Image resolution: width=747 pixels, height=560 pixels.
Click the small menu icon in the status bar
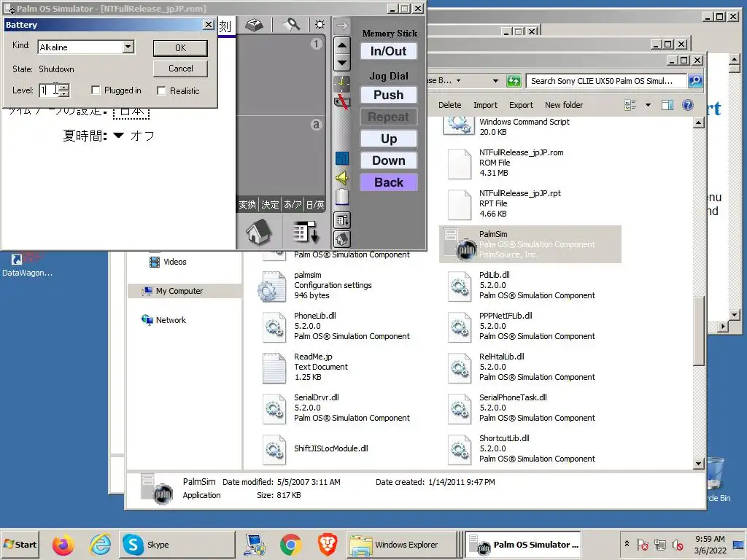pos(342,220)
